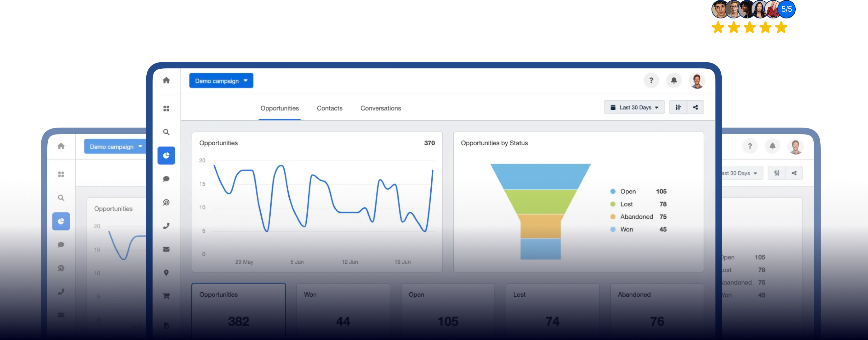
Task: Open the search icon in the front window sidebar
Action: (166, 132)
